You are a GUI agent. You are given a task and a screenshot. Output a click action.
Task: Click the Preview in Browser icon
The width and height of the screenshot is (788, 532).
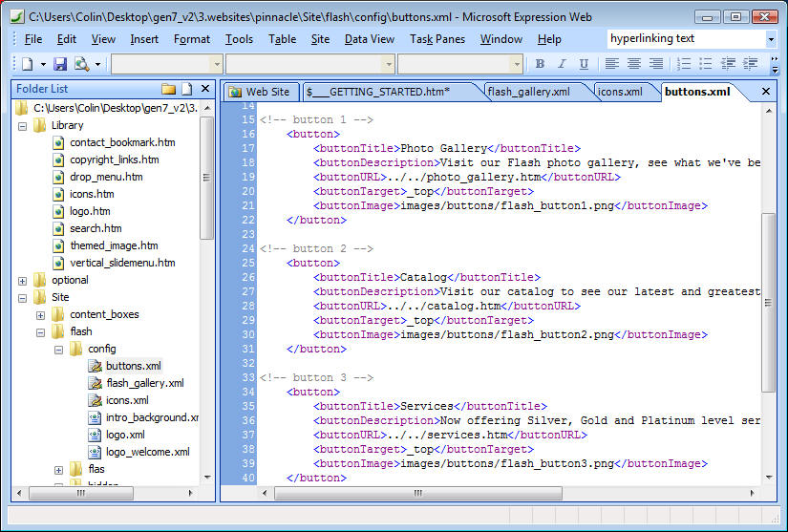point(82,64)
